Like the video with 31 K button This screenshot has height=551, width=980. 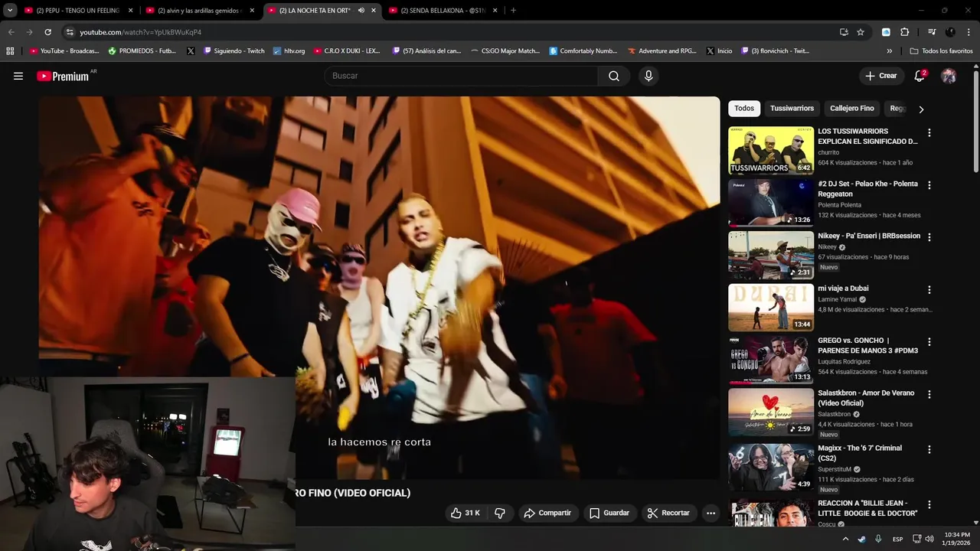pyautogui.click(x=465, y=513)
